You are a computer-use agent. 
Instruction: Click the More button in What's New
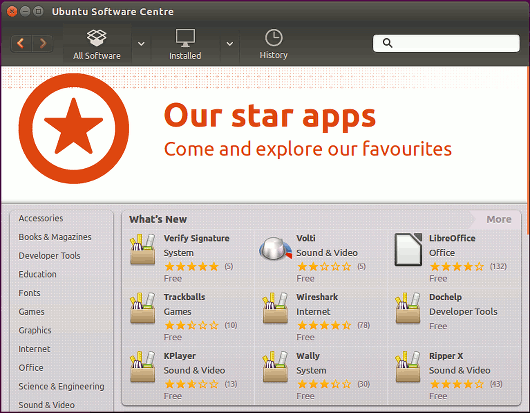[x=499, y=219]
